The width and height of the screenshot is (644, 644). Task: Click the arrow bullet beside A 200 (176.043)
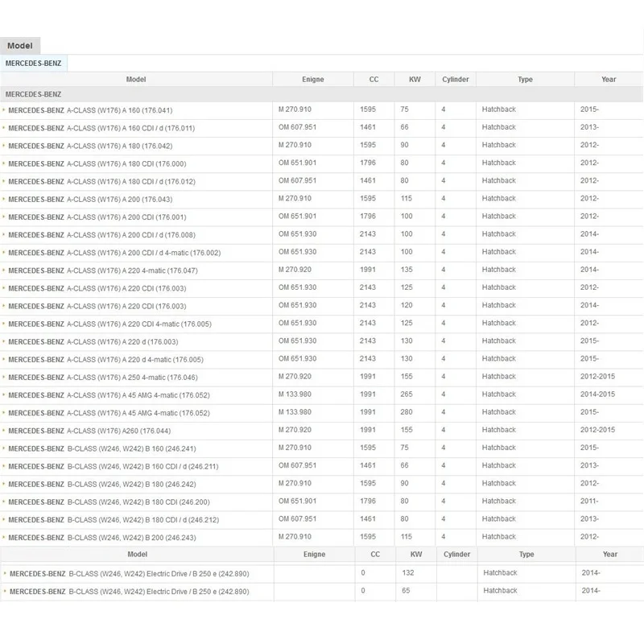click(4, 199)
